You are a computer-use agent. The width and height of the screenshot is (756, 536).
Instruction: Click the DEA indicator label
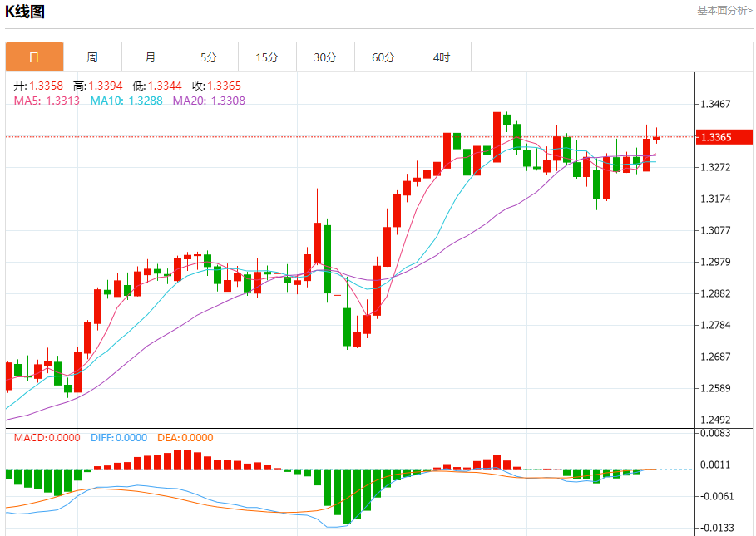click(x=185, y=438)
